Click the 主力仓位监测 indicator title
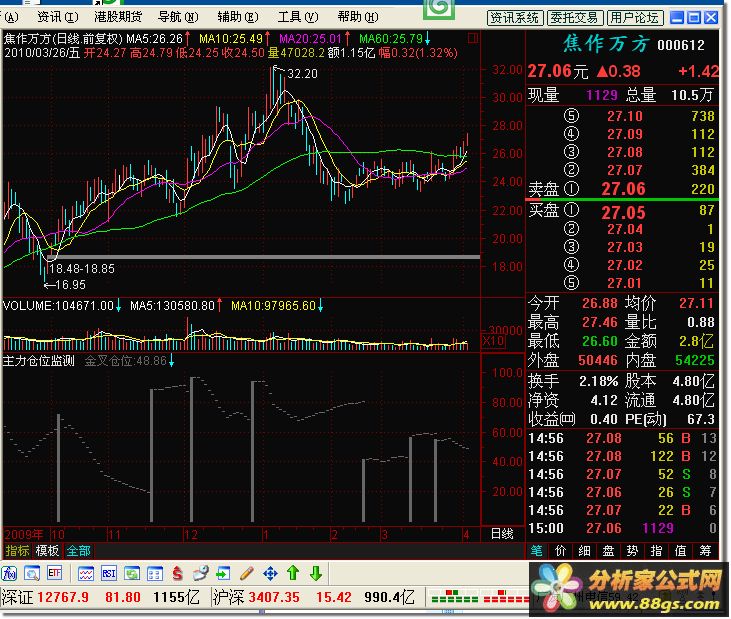This screenshot has width=731, height=619. [38, 361]
